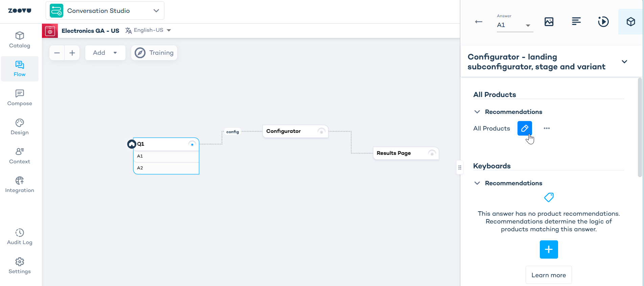Click the Q1 node title

tap(141, 144)
